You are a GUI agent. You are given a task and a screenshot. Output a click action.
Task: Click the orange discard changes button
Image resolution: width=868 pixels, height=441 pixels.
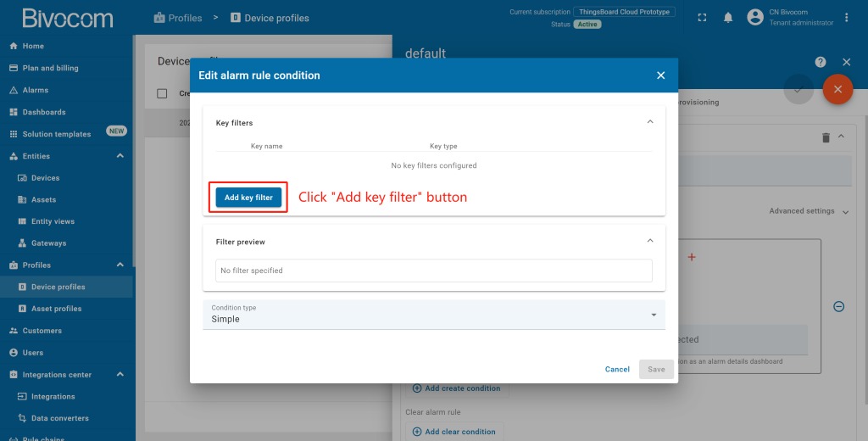(x=837, y=89)
